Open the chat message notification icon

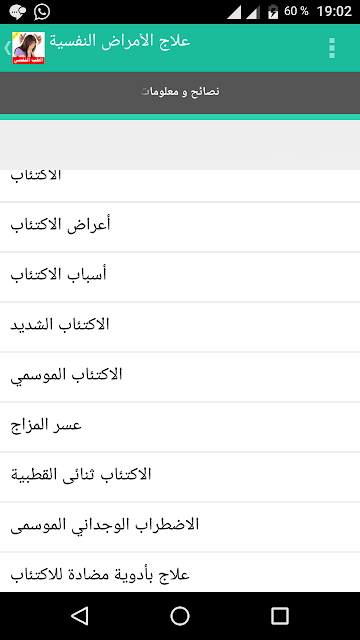(x=17, y=12)
